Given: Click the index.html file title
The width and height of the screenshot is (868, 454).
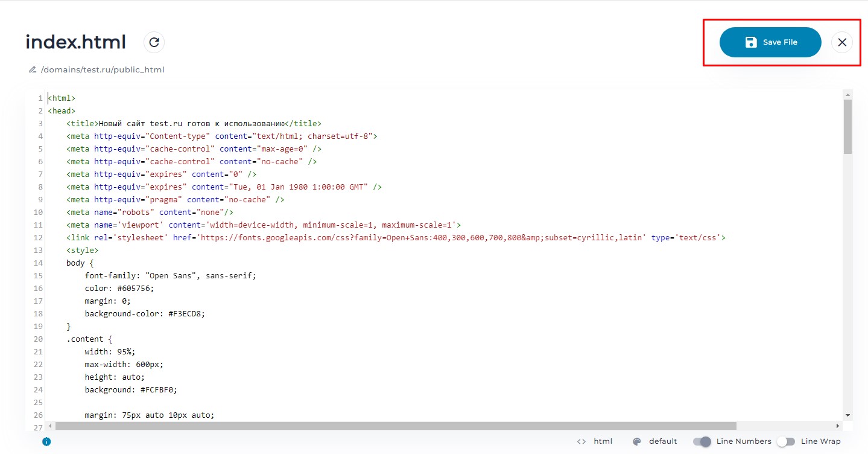Looking at the screenshot, I should (76, 42).
